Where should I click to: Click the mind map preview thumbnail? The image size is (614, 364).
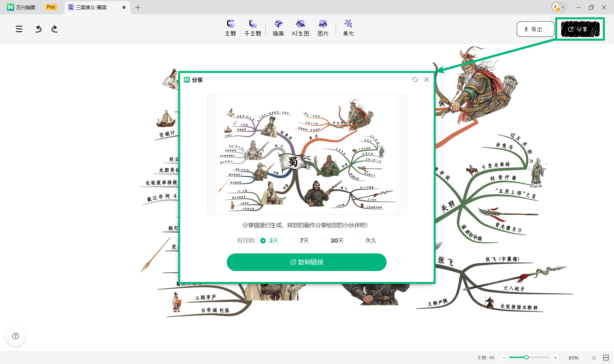(307, 154)
